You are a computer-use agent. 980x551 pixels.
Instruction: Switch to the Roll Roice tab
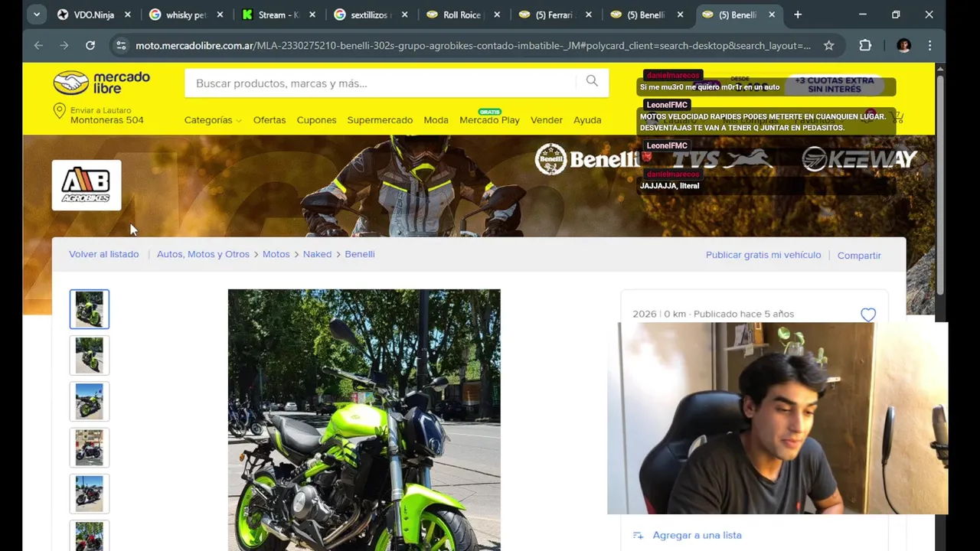coord(464,15)
